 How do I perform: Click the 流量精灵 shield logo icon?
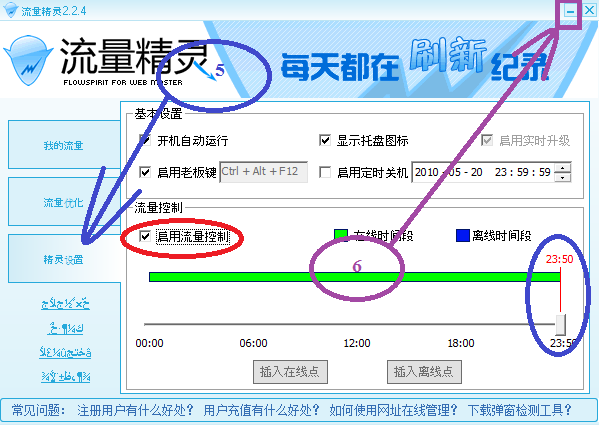pyautogui.click(x=28, y=60)
